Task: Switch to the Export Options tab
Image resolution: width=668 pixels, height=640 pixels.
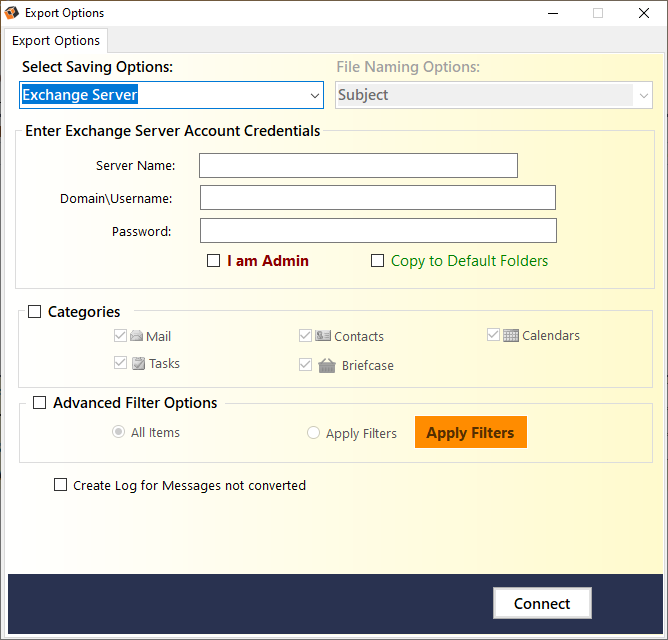Action: [x=56, y=40]
